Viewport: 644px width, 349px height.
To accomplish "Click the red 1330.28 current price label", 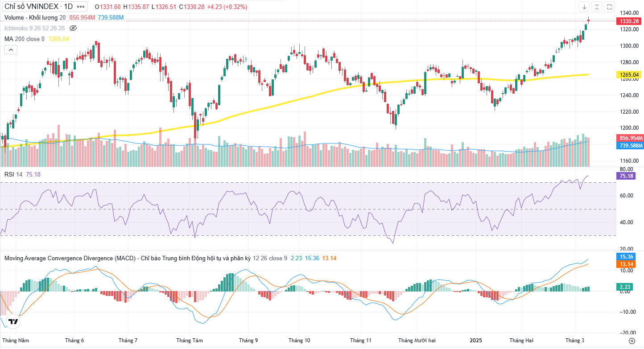I will point(629,21).
